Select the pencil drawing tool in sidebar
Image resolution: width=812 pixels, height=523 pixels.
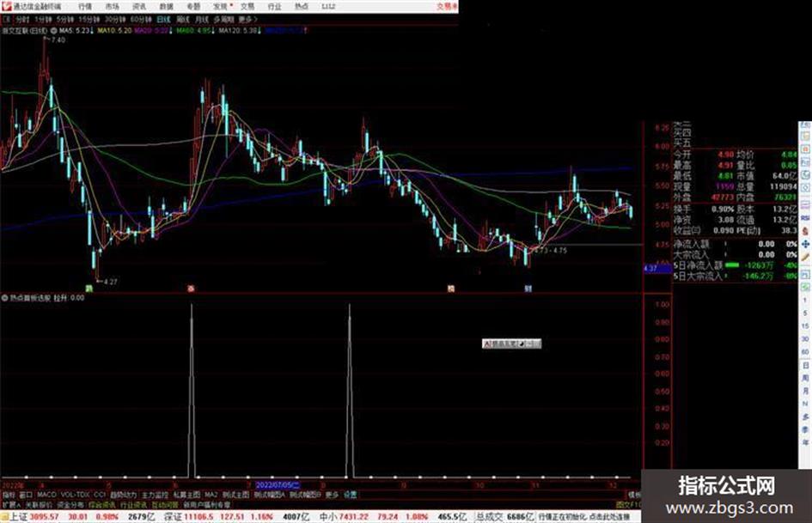pos(805,256)
